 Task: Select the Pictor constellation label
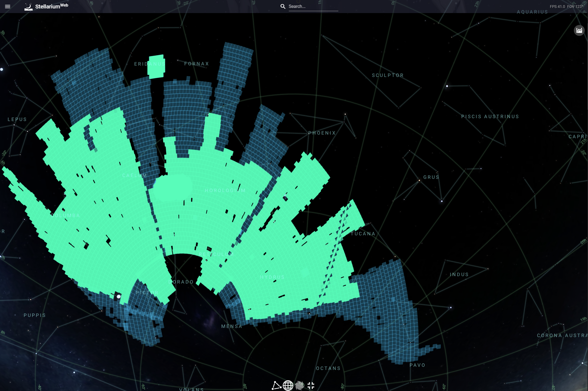tap(147, 293)
